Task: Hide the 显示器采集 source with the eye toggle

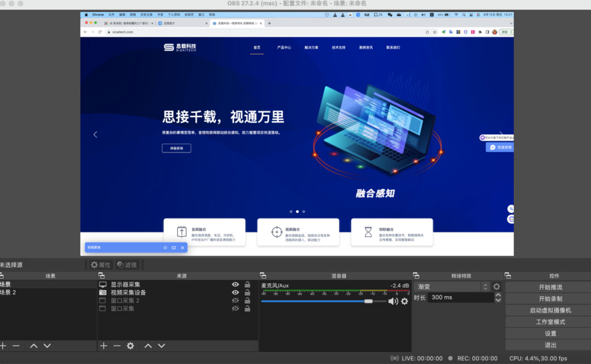Action: click(x=235, y=284)
